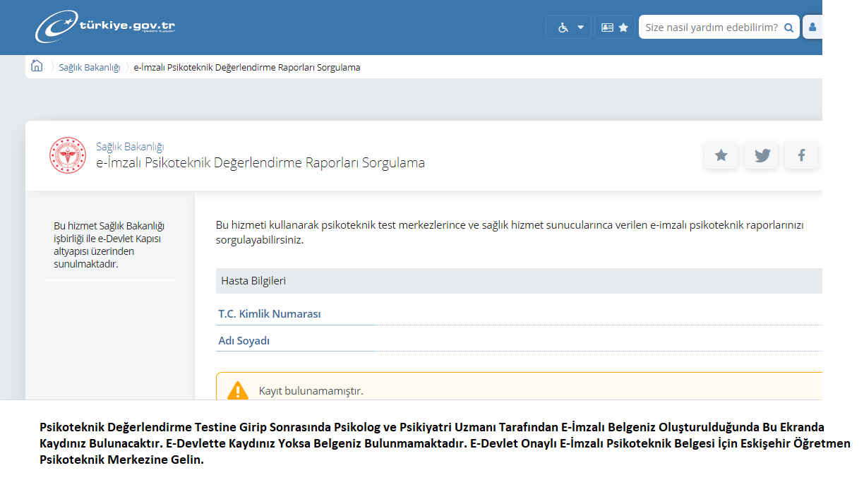Add service to favorites with star button
The width and height of the screenshot is (864, 504).
pyautogui.click(x=721, y=155)
